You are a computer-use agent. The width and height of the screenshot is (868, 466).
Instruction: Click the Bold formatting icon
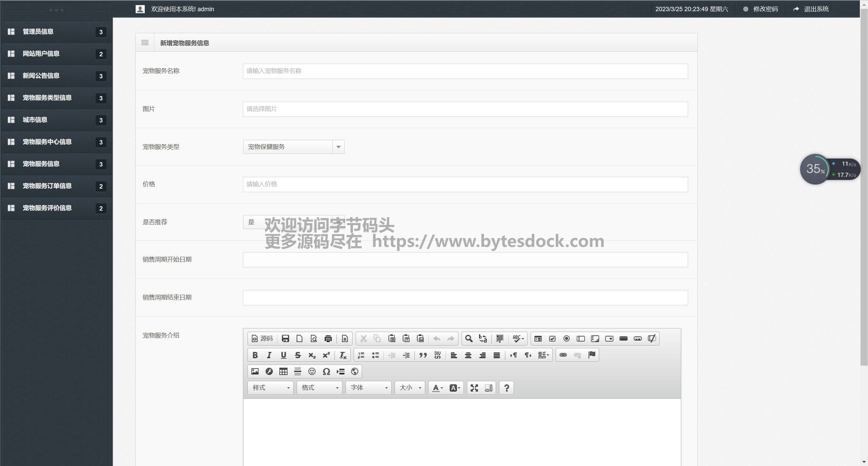pyautogui.click(x=255, y=355)
